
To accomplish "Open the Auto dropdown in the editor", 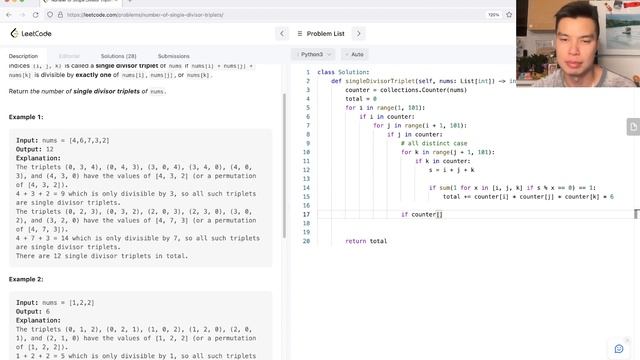I will click(355, 54).
